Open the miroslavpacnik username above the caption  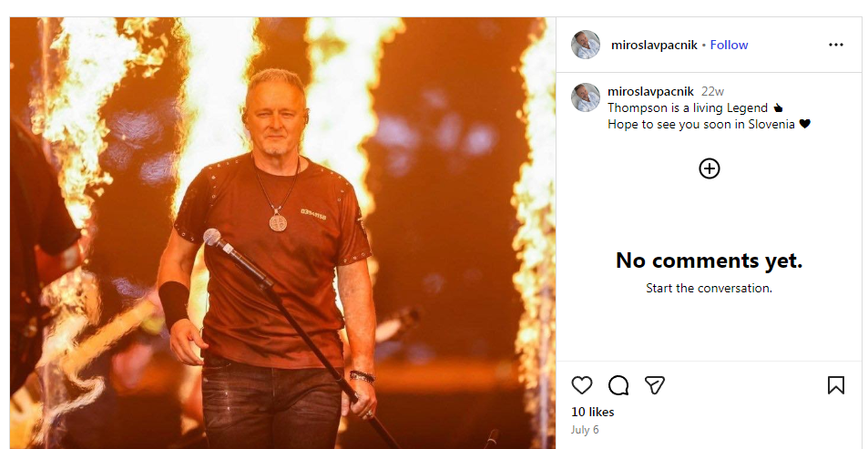tap(651, 91)
